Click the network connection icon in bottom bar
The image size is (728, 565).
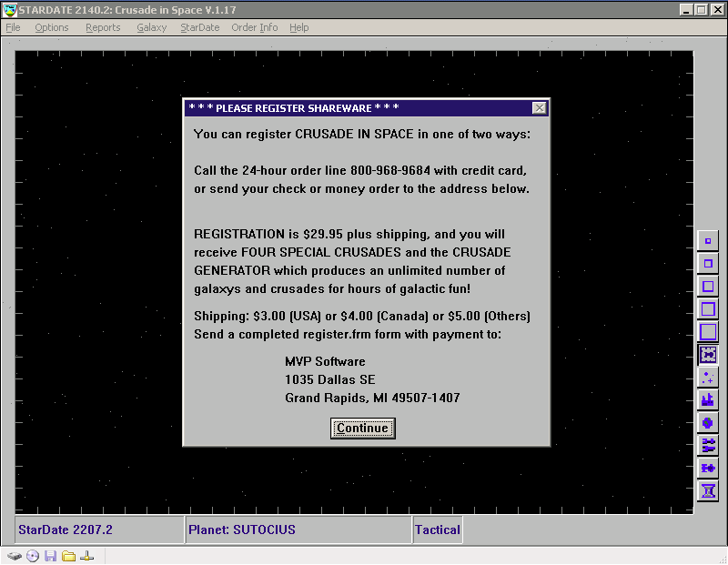pyautogui.click(x=86, y=556)
